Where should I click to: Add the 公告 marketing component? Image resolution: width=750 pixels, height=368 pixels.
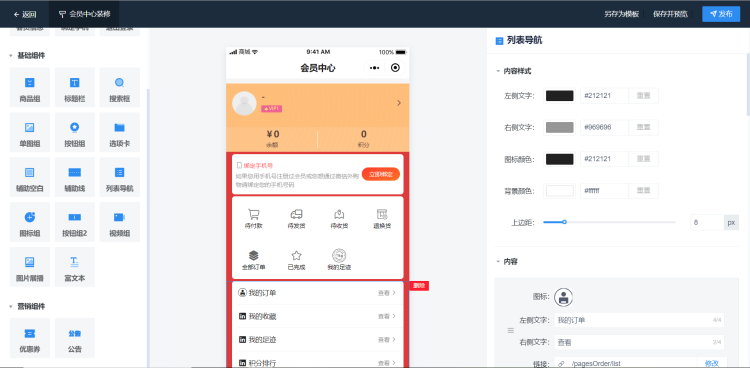click(x=75, y=338)
